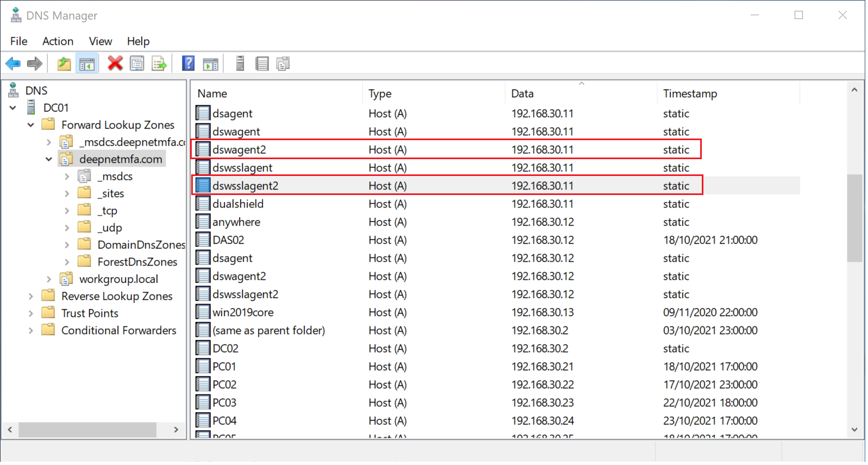The width and height of the screenshot is (868, 465).
Task: Open Properties from the toolbar icon
Action: 137,64
